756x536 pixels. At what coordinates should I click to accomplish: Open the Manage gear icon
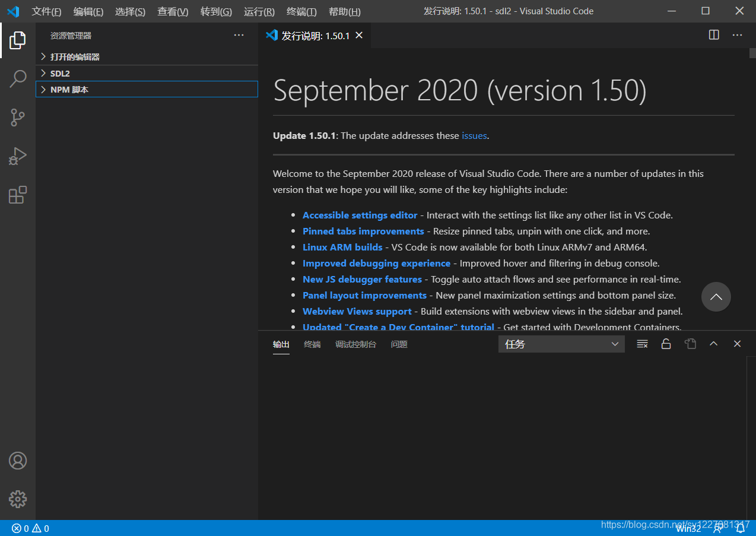coord(18,499)
